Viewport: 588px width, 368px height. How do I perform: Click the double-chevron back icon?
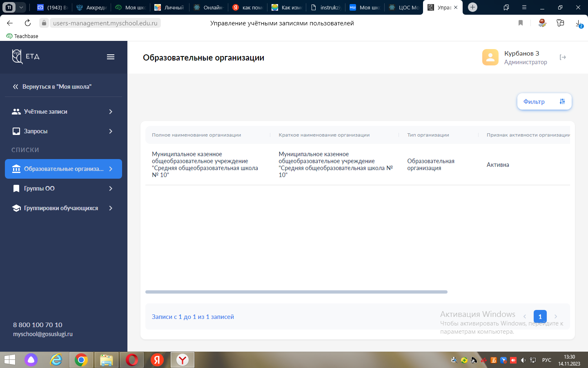pyautogui.click(x=16, y=87)
